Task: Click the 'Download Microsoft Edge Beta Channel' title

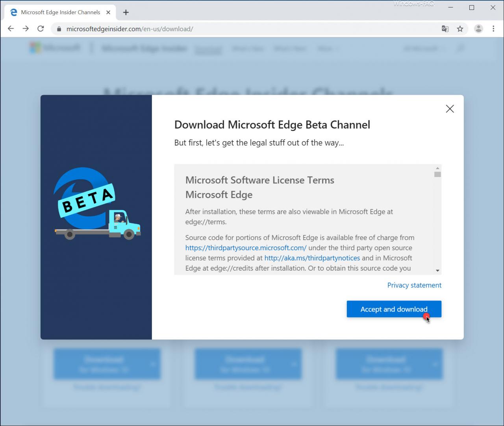Action: click(x=272, y=125)
